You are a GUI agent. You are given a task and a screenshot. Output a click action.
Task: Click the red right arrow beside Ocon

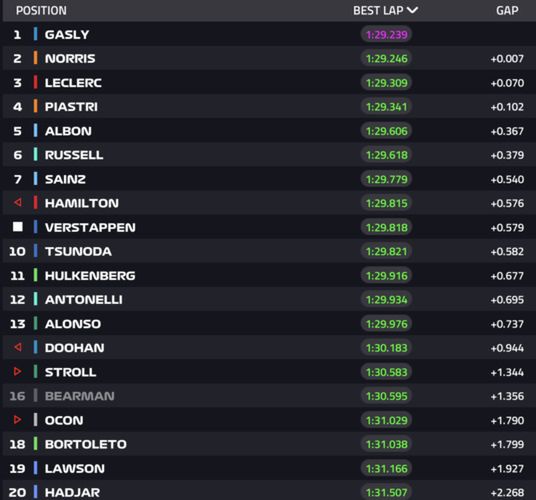click(x=17, y=420)
